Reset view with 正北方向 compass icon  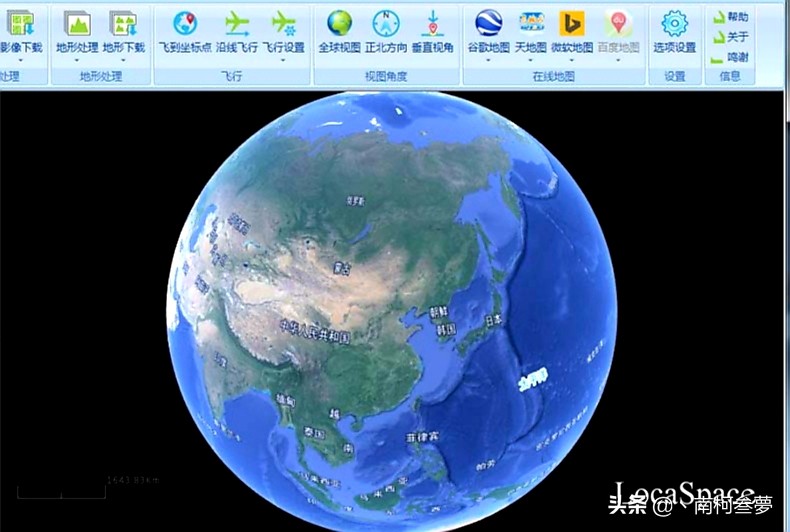(386, 25)
